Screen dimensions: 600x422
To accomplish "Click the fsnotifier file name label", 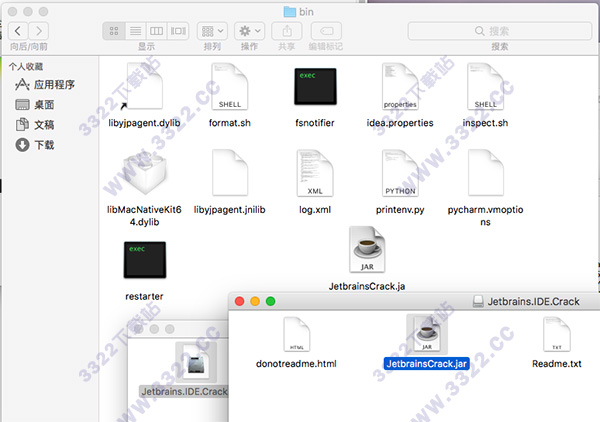I will (x=315, y=123).
